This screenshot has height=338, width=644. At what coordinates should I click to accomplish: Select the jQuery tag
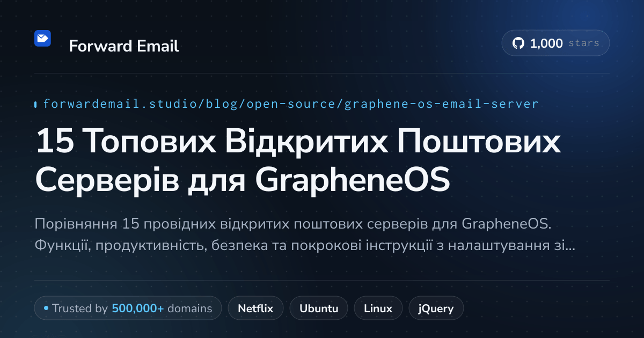(x=436, y=308)
